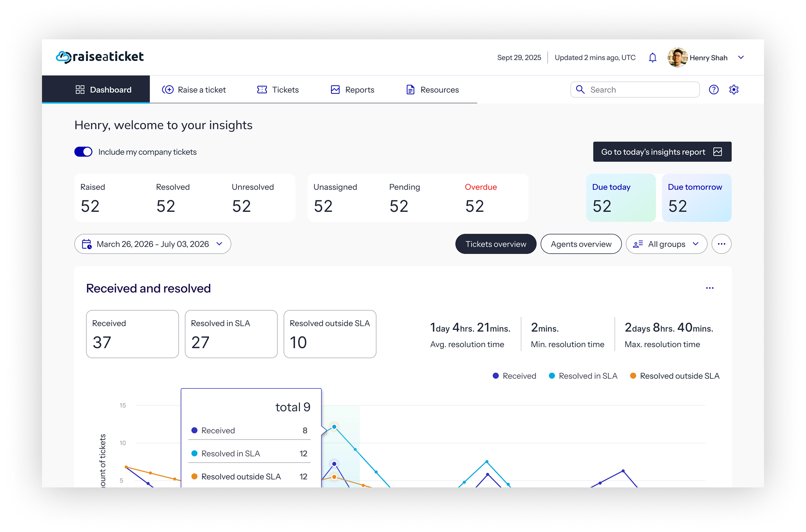Viewport: 806px width, 532px height.
Task: Open the round more options button beside All groups
Action: (721, 244)
